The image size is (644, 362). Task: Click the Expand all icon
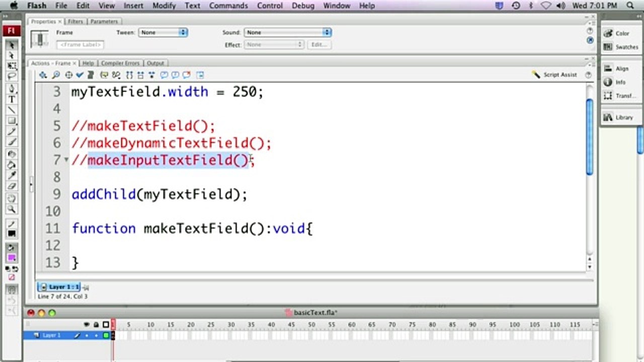[x=151, y=75]
